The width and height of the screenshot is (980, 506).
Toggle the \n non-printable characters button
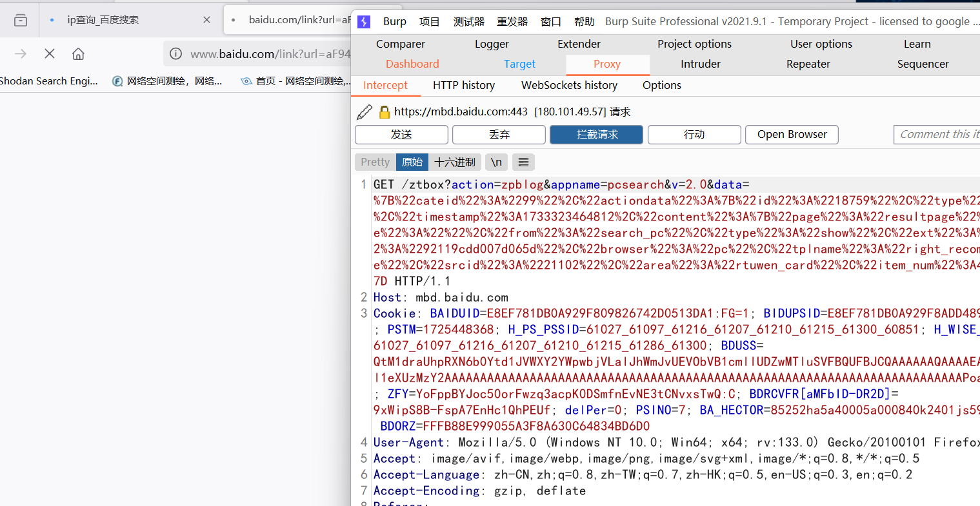(496, 162)
